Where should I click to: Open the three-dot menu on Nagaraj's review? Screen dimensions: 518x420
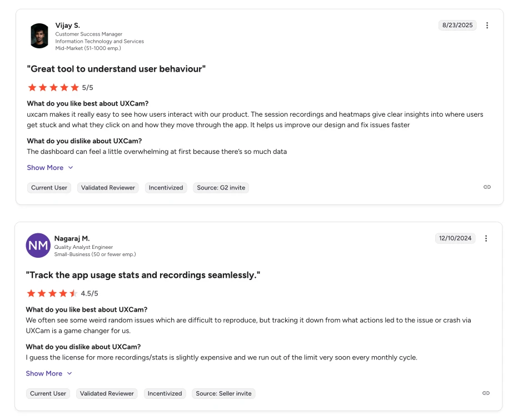(486, 238)
